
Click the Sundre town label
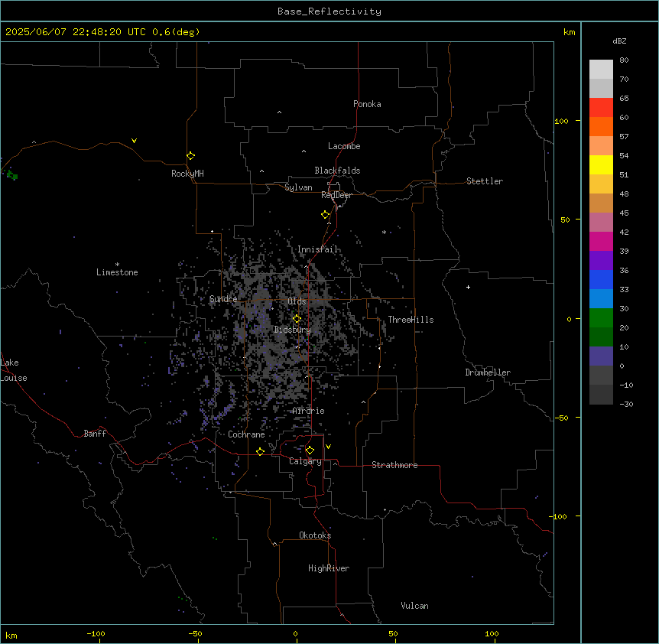[223, 299]
